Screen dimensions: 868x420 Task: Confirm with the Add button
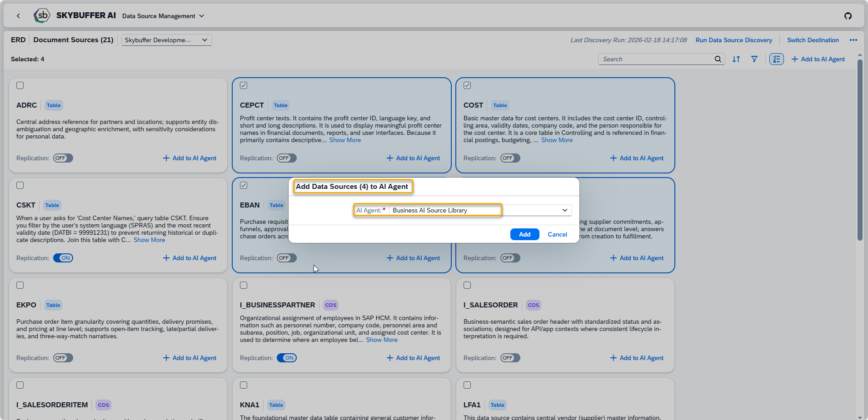click(x=524, y=234)
